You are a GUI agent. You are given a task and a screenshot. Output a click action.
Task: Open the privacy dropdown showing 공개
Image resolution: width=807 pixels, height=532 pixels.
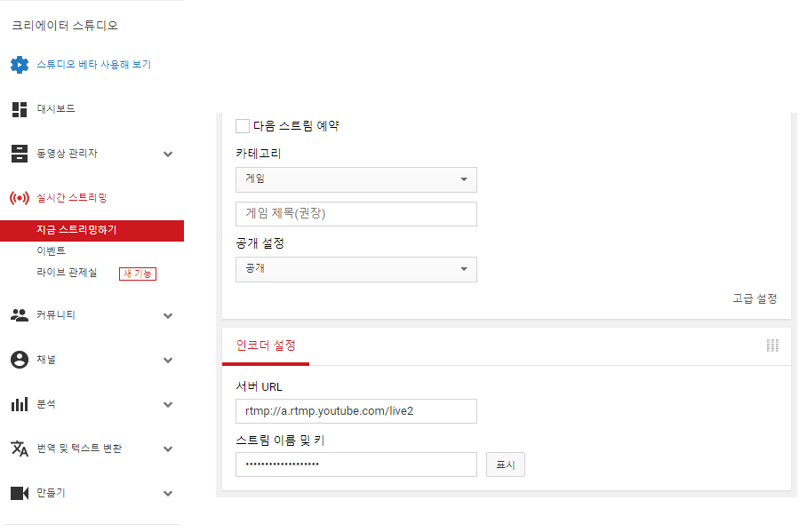[x=356, y=269]
